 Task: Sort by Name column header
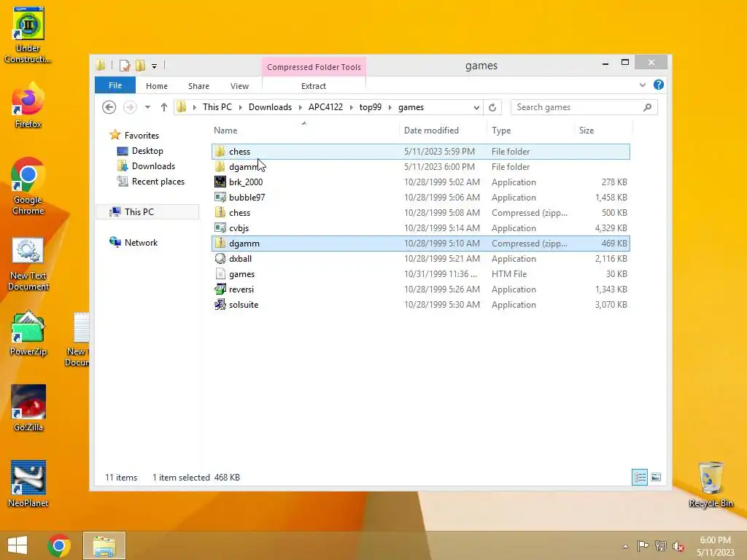coord(305,130)
